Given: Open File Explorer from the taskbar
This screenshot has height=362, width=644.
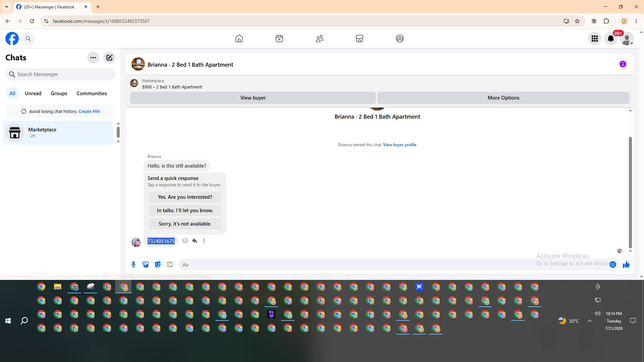Looking at the screenshot, I should (x=58, y=287).
